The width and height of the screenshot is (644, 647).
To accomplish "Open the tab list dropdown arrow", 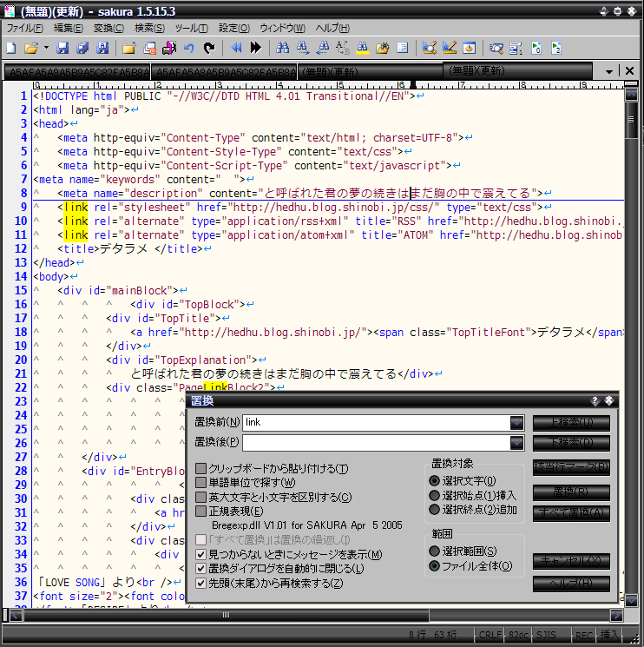I will pyautogui.click(x=608, y=71).
